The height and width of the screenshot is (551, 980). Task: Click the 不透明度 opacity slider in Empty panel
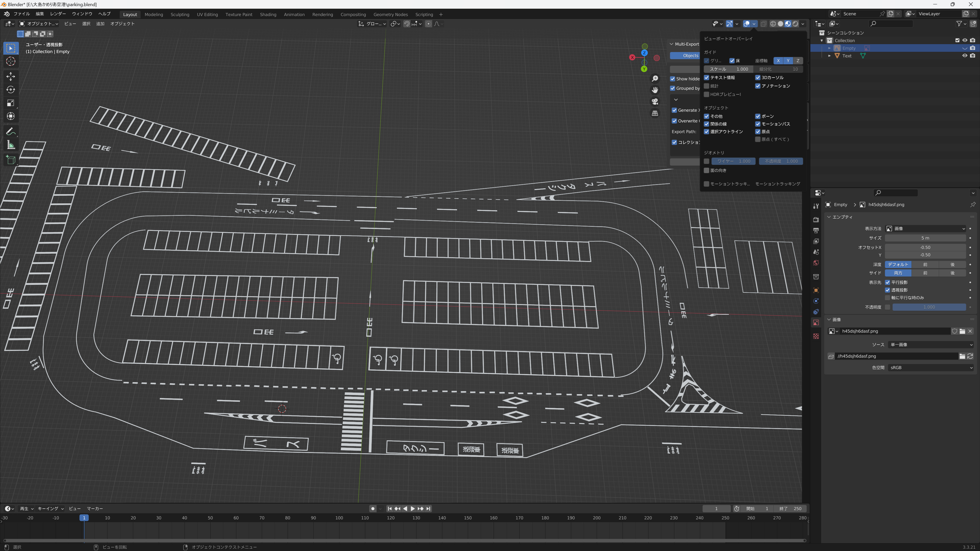point(929,307)
